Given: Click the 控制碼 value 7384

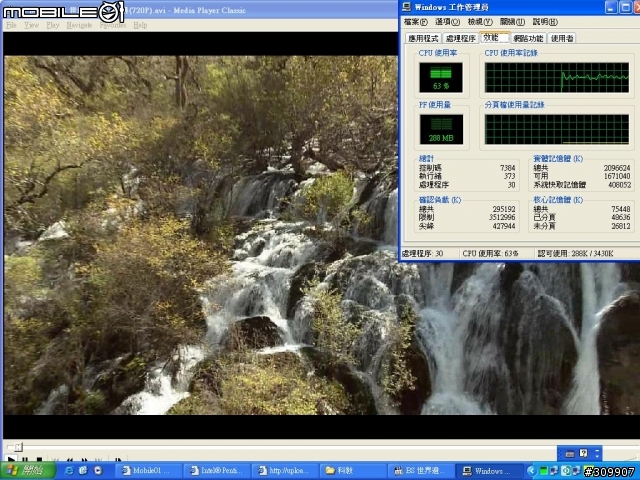Looking at the screenshot, I should (507, 168).
